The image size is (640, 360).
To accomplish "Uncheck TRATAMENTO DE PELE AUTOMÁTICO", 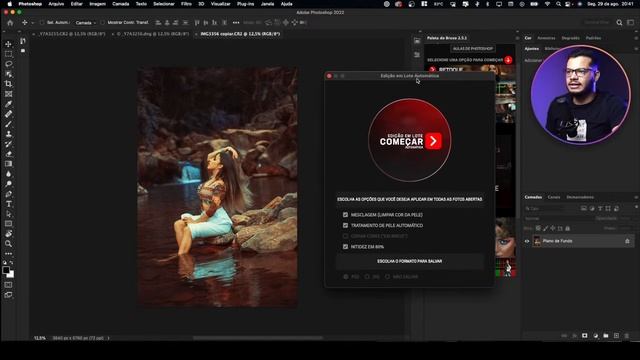I will pyautogui.click(x=345, y=225).
